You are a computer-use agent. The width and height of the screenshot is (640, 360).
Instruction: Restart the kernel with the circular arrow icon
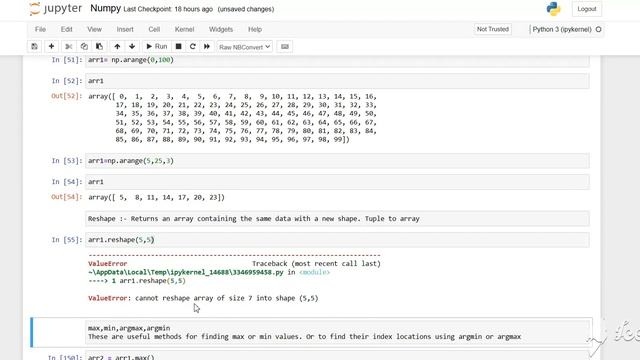click(193, 47)
